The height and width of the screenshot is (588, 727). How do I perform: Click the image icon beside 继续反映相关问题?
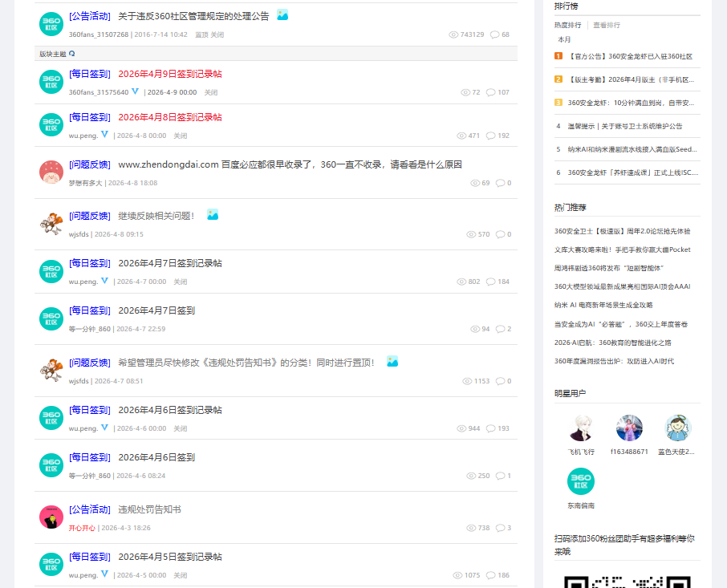coord(213,214)
